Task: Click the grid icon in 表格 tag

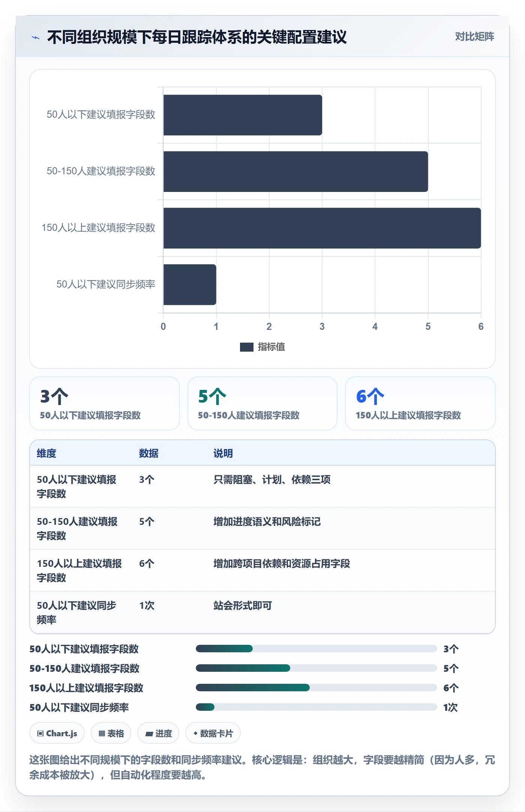Action: (102, 734)
